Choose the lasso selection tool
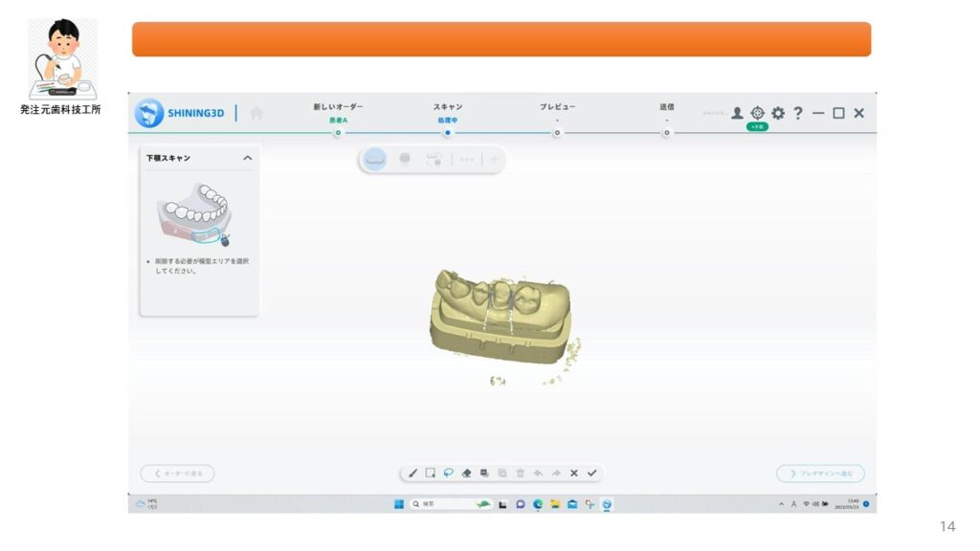 [449, 473]
